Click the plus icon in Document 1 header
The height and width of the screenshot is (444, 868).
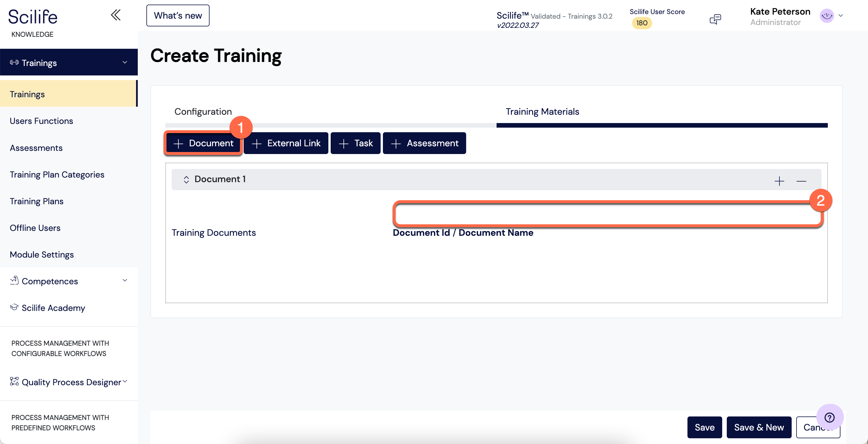click(x=779, y=181)
